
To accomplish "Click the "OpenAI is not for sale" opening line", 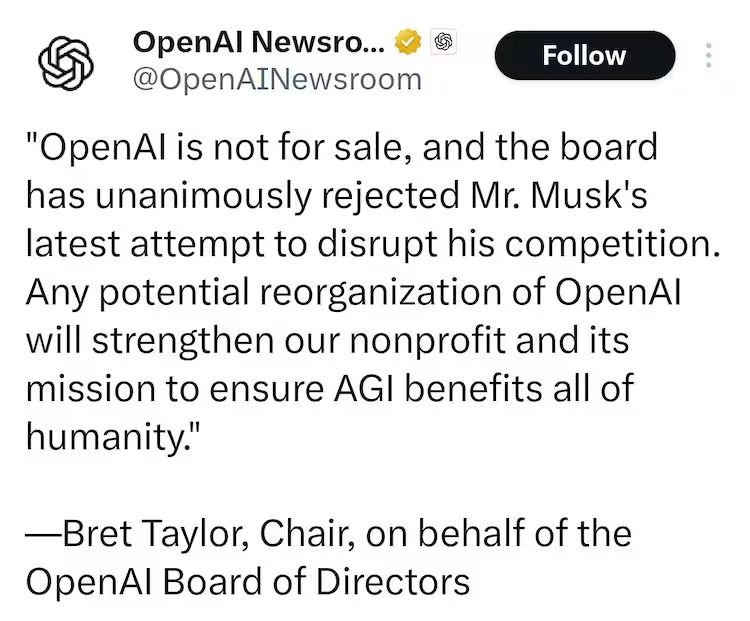I will 230,148.
